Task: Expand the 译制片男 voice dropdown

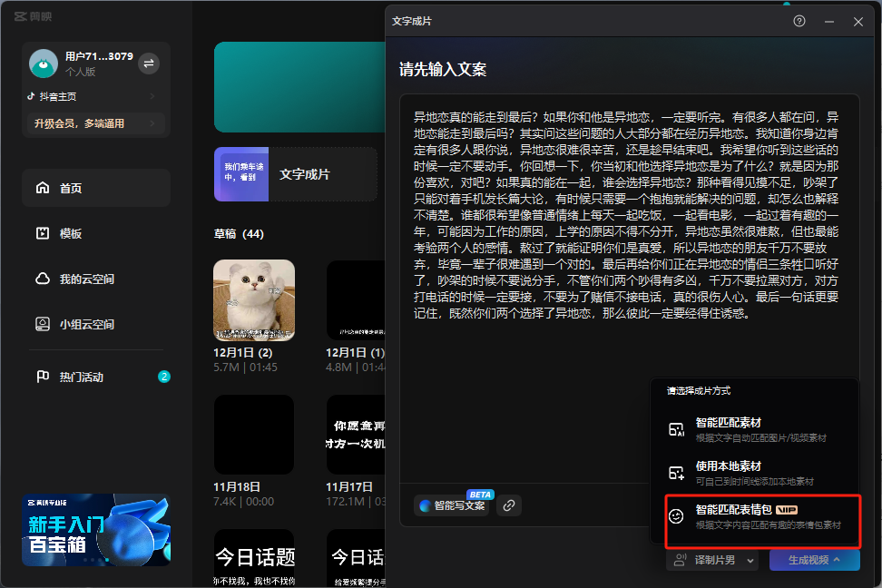Action: point(750,561)
